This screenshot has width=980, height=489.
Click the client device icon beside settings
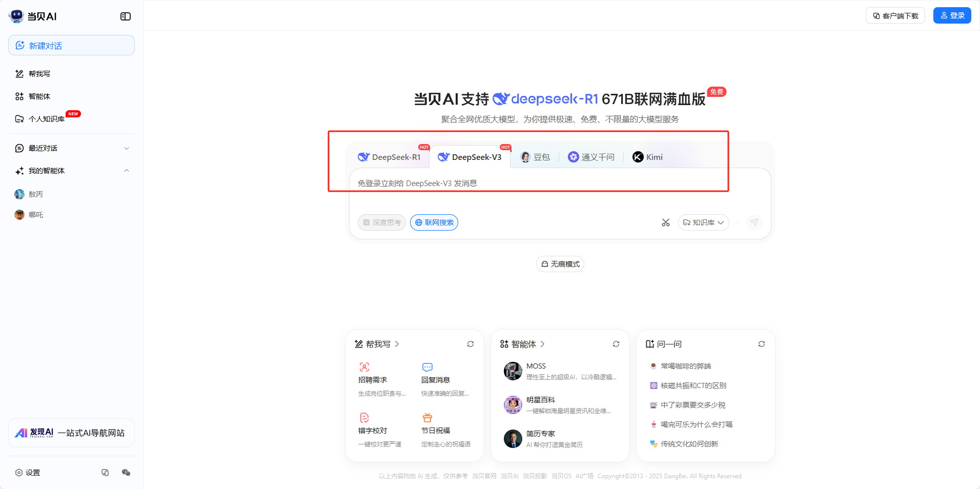(x=105, y=473)
